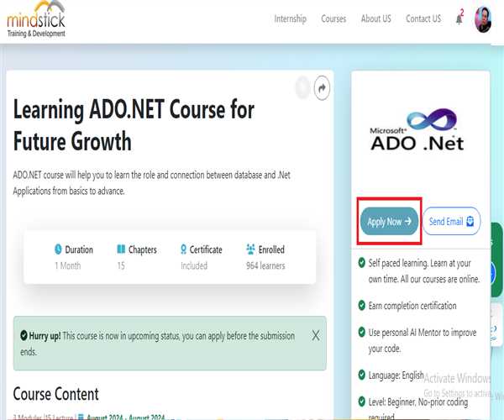
Task: Click the '964 learners' text
Action: point(265,265)
